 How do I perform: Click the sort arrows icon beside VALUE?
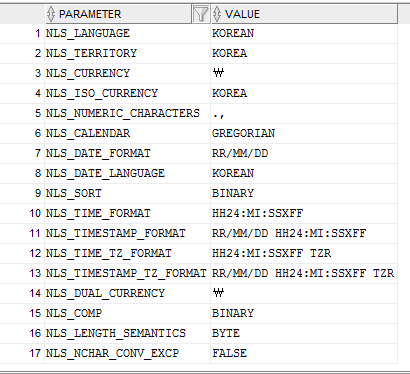[217, 14]
